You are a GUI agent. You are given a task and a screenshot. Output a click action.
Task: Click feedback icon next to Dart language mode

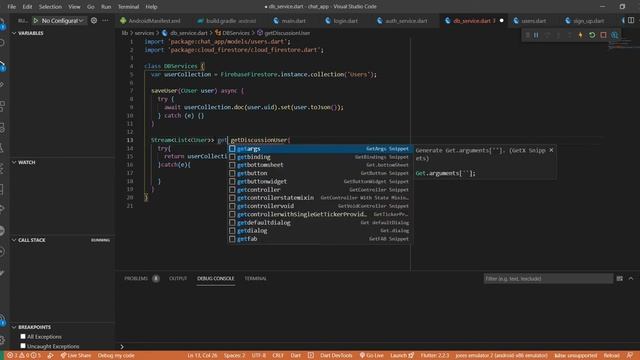(x=311, y=356)
